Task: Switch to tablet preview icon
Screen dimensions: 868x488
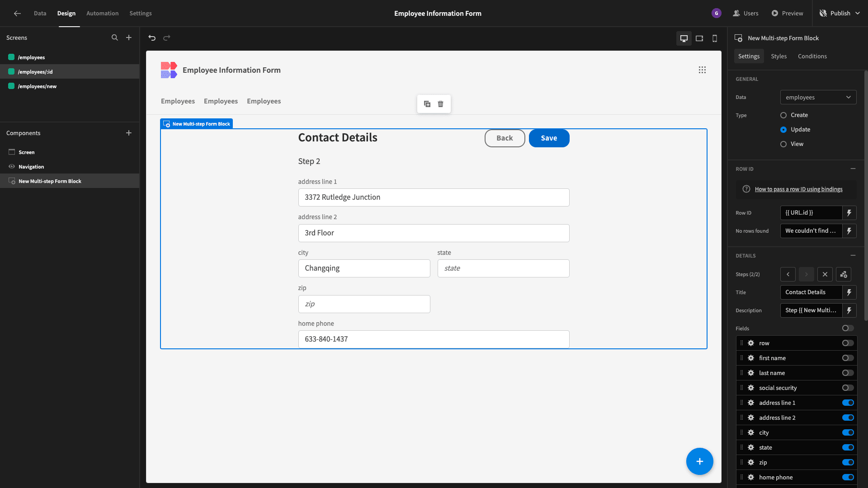Action: (x=699, y=38)
